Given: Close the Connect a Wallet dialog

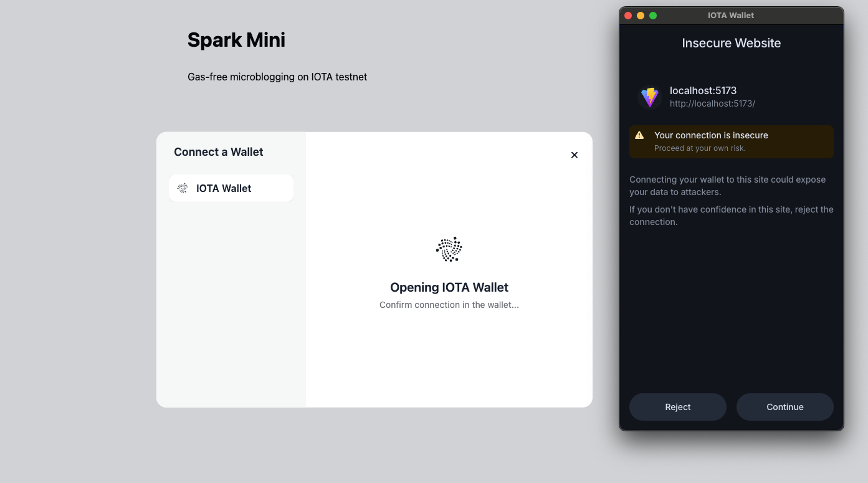Looking at the screenshot, I should tap(575, 155).
